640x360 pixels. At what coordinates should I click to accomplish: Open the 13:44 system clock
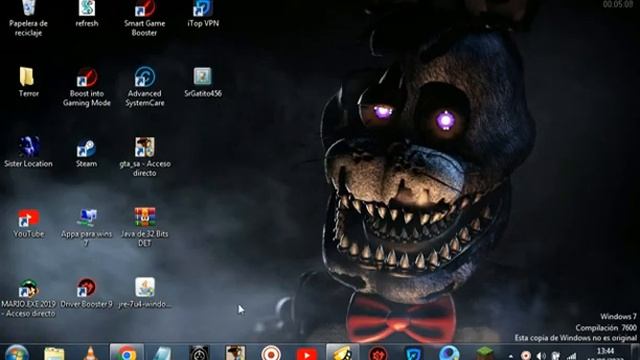(605, 351)
